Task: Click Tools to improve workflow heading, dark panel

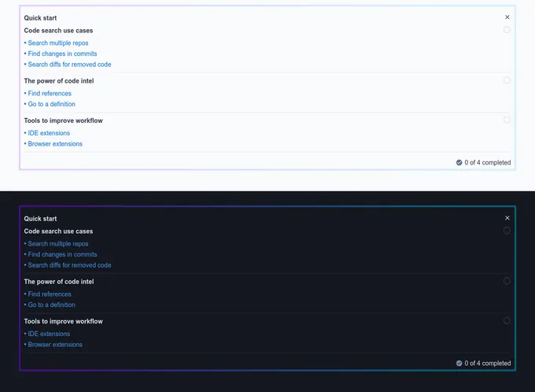Action: [63, 321]
